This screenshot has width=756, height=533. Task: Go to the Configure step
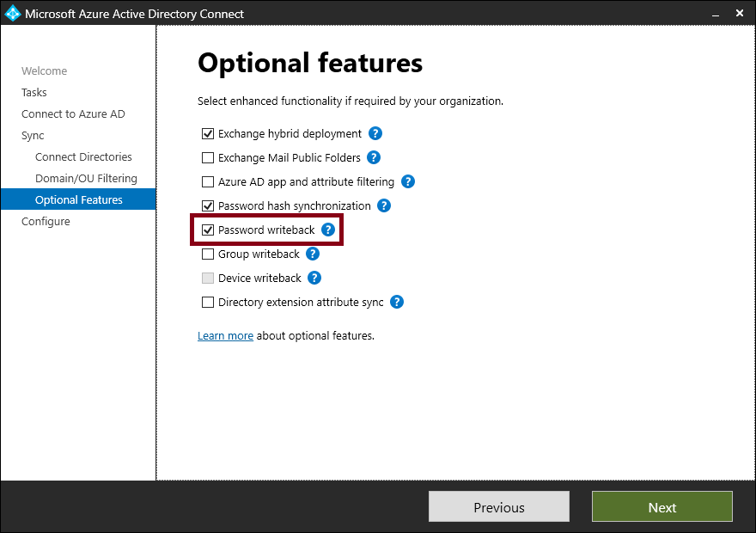46,222
